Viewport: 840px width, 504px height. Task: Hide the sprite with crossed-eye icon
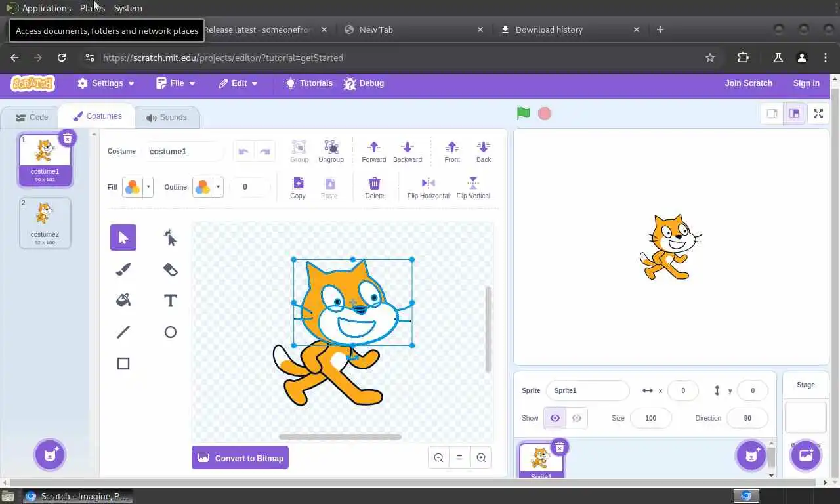577,418
